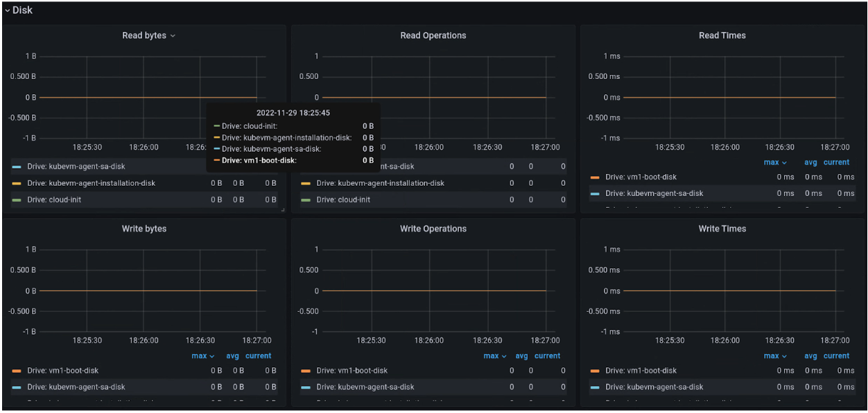This screenshot has width=868, height=413.
Task: Open the Write Times panel menu
Action: 722,228
